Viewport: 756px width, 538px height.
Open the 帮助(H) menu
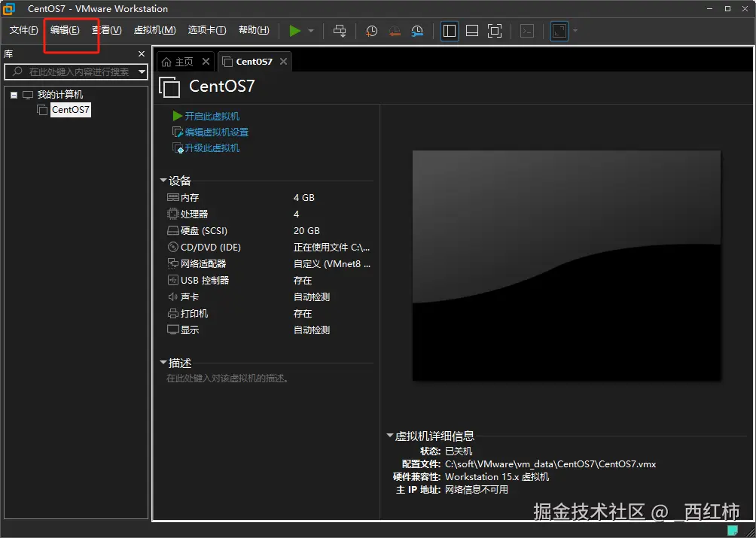pos(254,30)
